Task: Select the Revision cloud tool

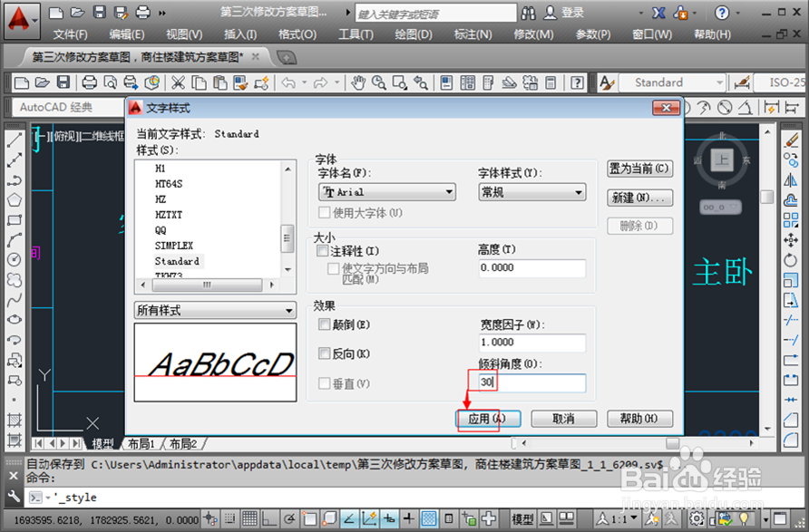Action: 15,279
